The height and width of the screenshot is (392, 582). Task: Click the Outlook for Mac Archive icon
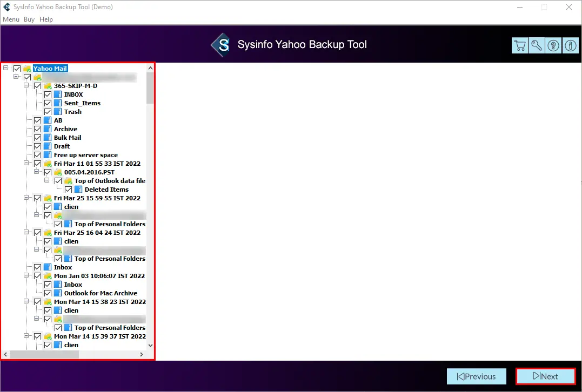tap(57, 293)
